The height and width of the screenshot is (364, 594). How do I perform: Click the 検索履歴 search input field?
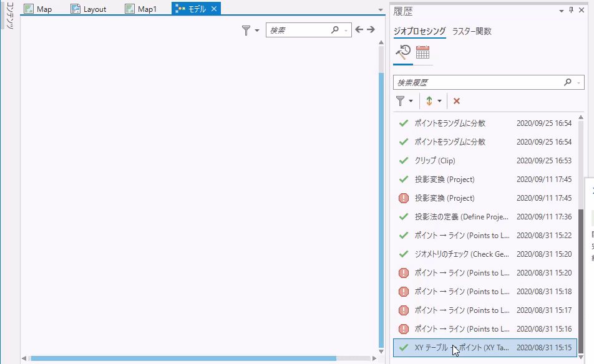[477, 82]
